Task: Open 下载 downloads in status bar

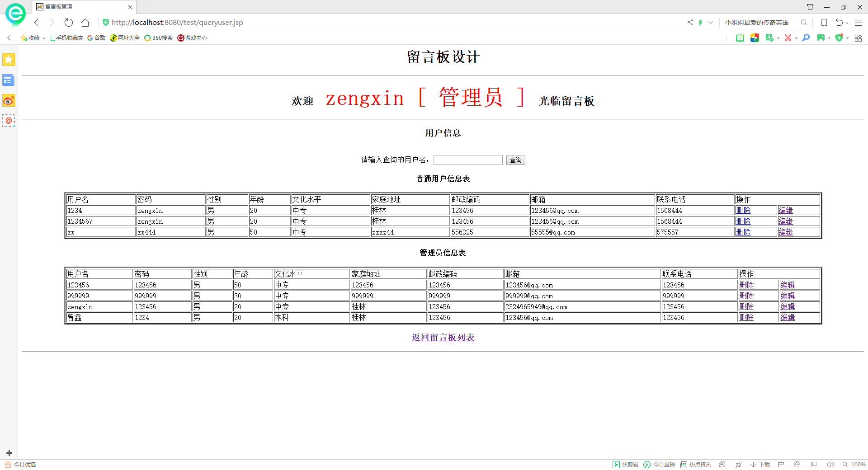Action: coord(760,465)
